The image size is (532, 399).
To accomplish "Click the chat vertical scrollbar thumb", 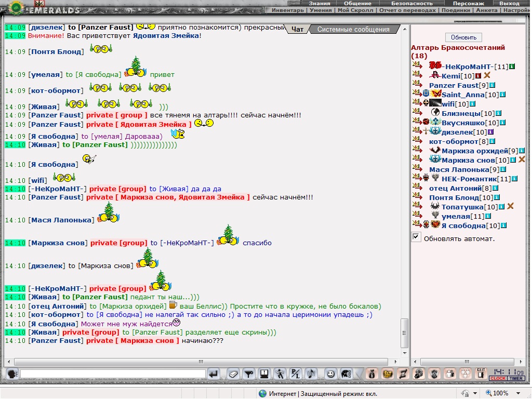I will coord(404,333).
